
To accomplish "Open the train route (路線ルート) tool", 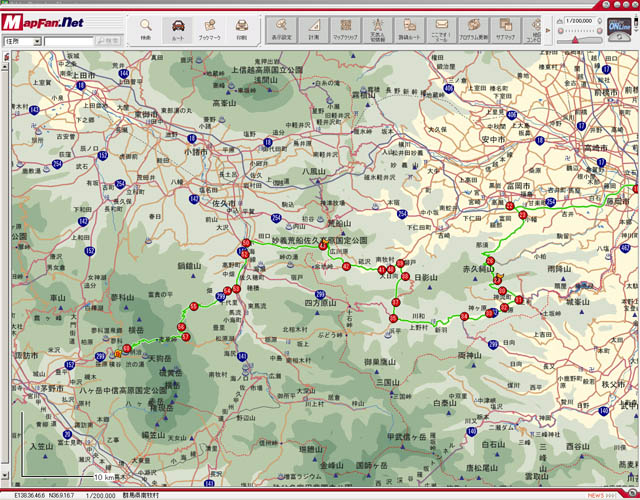I will (409, 27).
